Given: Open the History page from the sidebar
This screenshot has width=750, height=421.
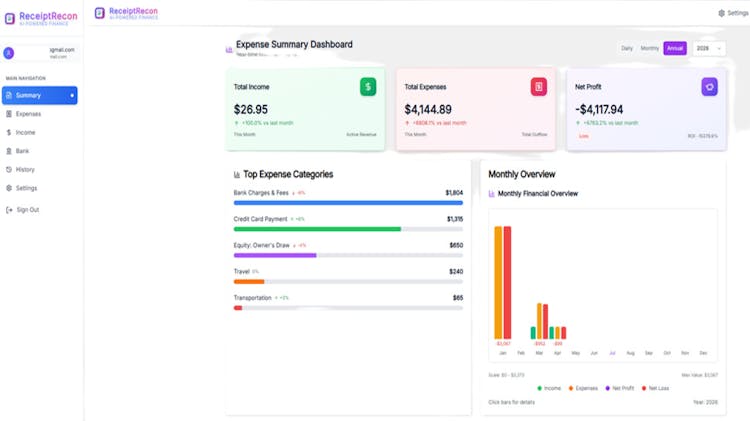Looking at the screenshot, I should (x=25, y=169).
